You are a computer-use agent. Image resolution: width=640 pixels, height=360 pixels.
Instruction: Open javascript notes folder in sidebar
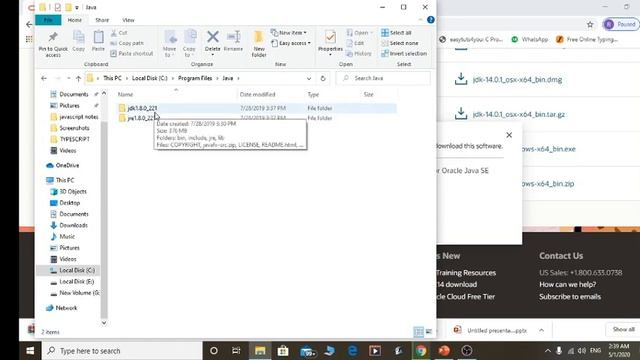tap(78, 117)
